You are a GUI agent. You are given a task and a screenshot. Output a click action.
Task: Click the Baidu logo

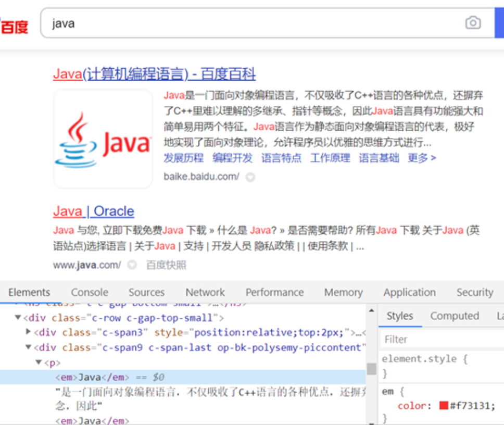[14, 26]
